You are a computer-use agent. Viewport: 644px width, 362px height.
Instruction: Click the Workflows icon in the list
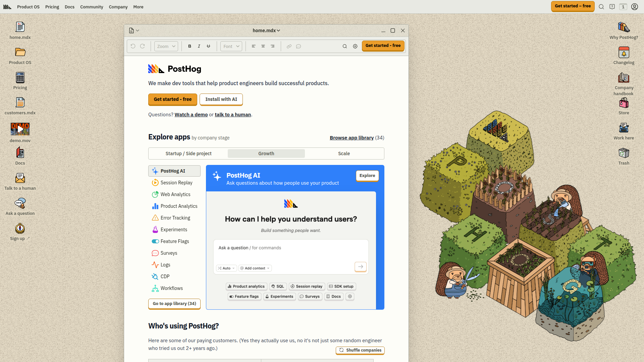[x=155, y=288]
